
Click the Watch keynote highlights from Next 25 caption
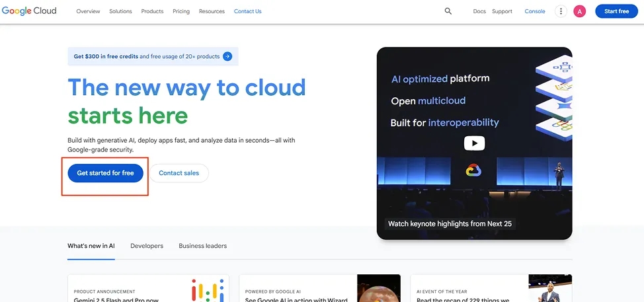(x=450, y=223)
